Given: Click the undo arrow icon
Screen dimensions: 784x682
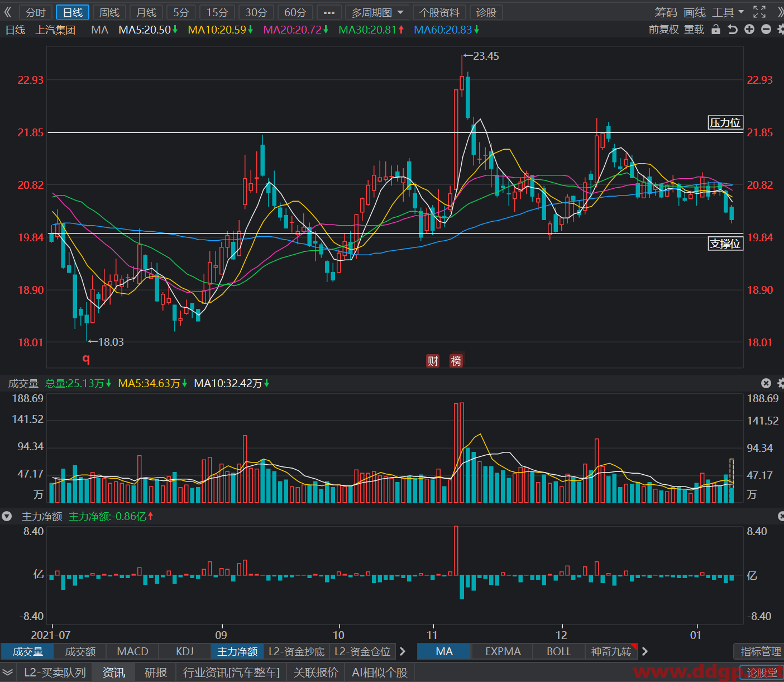Looking at the screenshot, I should coord(733,30).
